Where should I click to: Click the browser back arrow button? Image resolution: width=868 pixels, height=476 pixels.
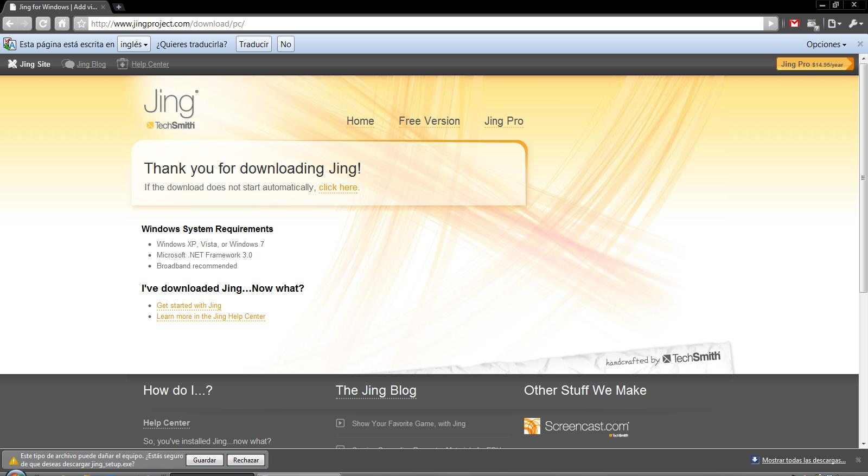pyautogui.click(x=10, y=23)
